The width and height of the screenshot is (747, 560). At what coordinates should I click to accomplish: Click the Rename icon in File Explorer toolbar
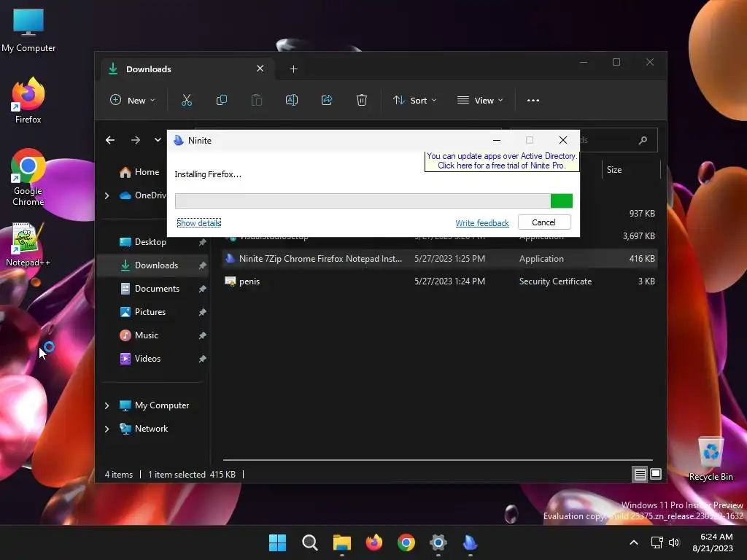(292, 100)
